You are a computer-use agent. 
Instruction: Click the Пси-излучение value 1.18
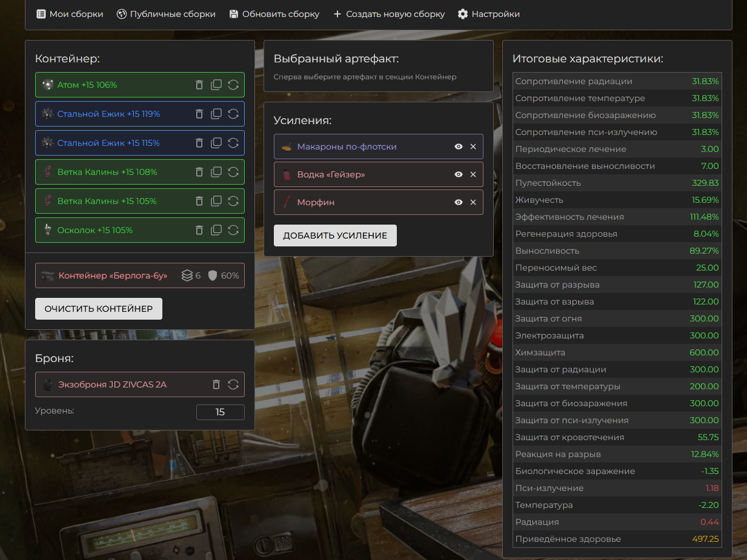tap(712, 488)
